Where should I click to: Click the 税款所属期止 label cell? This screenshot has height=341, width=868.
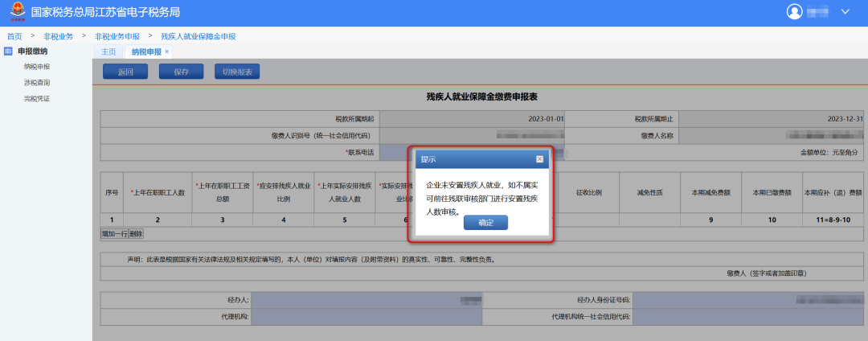[621, 119]
